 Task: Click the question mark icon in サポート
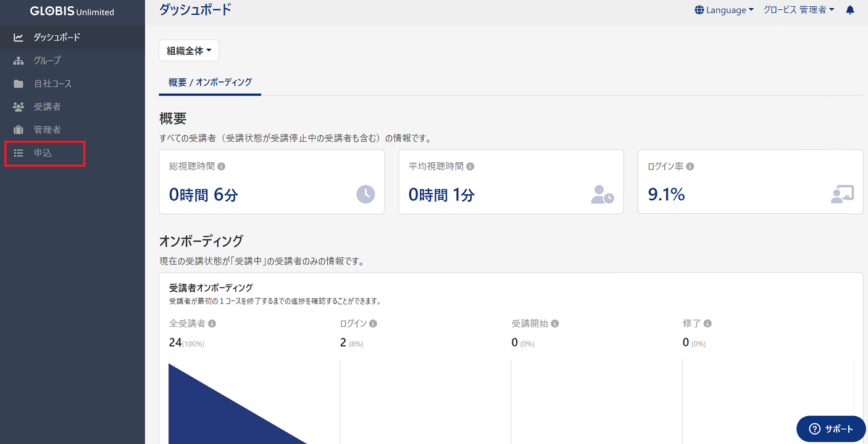tap(814, 429)
